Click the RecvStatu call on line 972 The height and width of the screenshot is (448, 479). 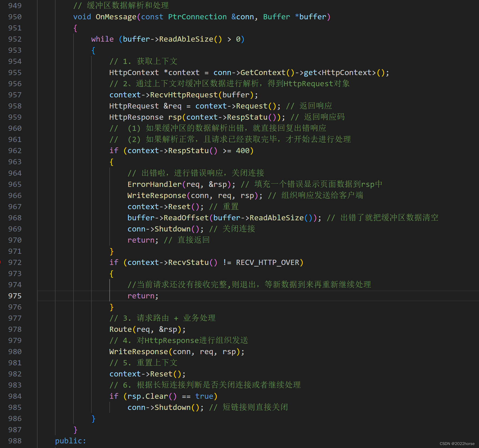pyautogui.click(x=188, y=262)
